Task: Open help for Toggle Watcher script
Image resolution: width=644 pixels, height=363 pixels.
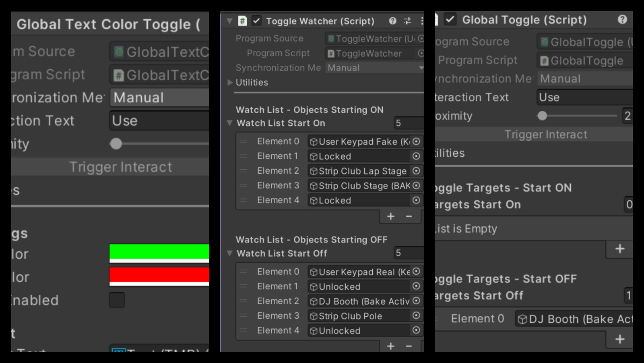Action: [x=392, y=21]
